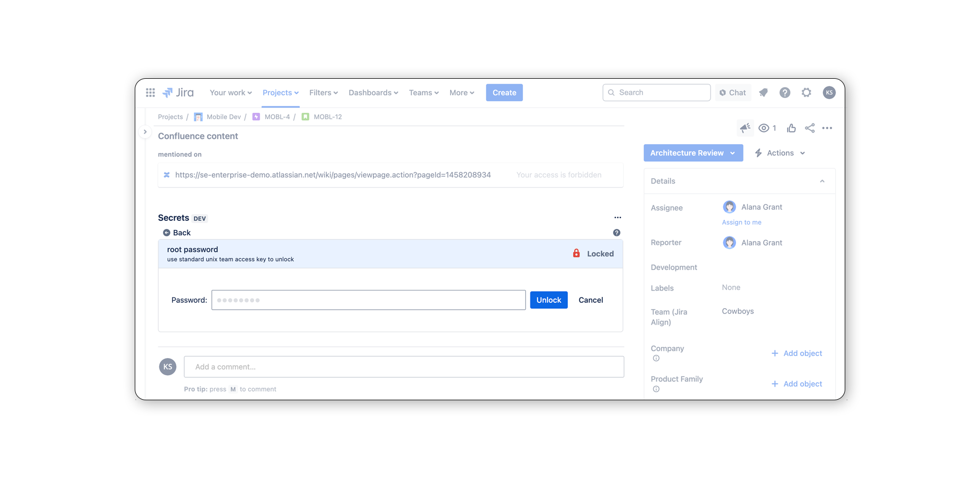Collapse the Details section
Image resolution: width=980 pixels, height=479 pixels.
[x=822, y=181]
